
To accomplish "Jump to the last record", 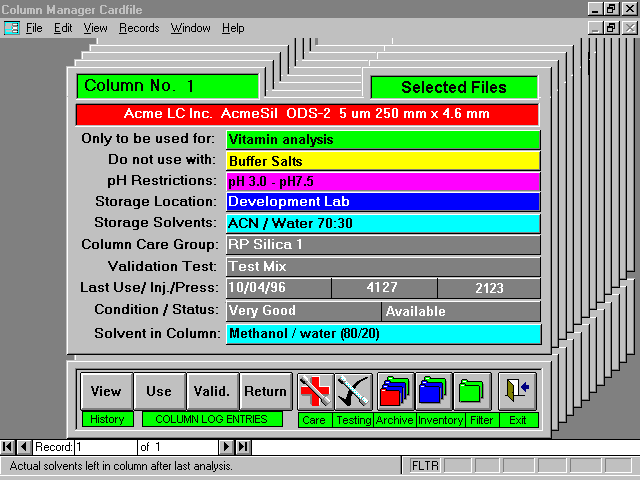I will (x=243, y=447).
